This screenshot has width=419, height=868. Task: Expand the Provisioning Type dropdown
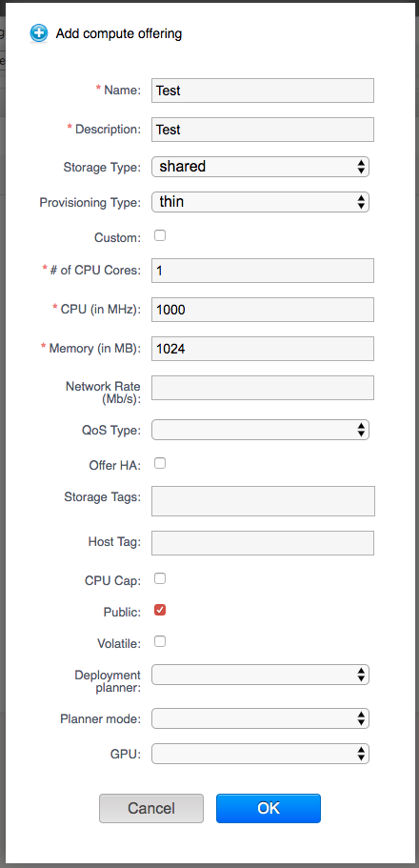(x=260, y=202)
